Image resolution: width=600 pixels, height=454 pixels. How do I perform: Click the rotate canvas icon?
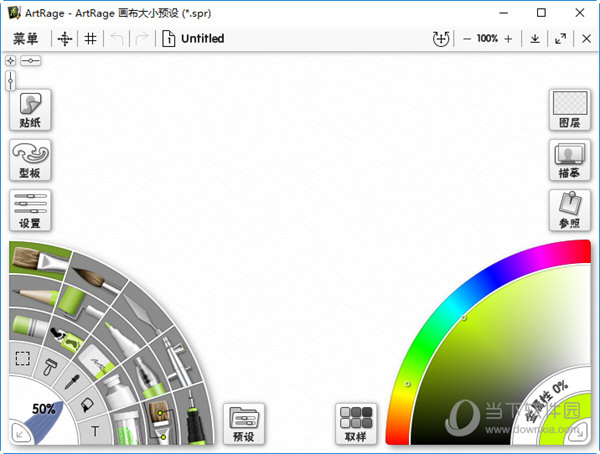441,39
